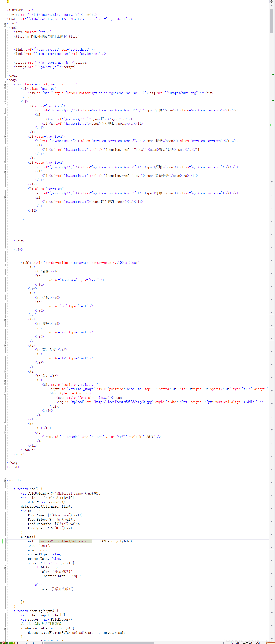Click the nav.css stylesheet link line
Screen dimensions: 275x644
(x=54, y=49)
